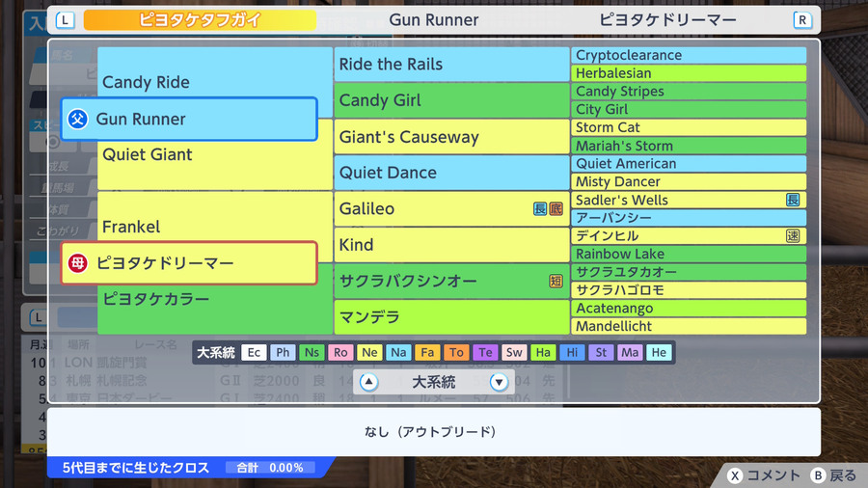868x488 pixels.
Task: Select Giant's Causeway ancestor cell
Action: [x=451, y=137]
